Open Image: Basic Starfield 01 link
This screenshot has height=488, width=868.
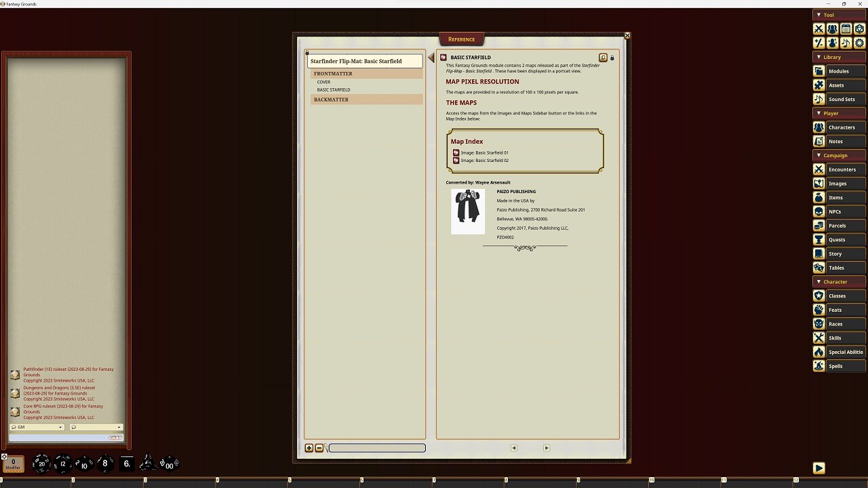[484, 152]
